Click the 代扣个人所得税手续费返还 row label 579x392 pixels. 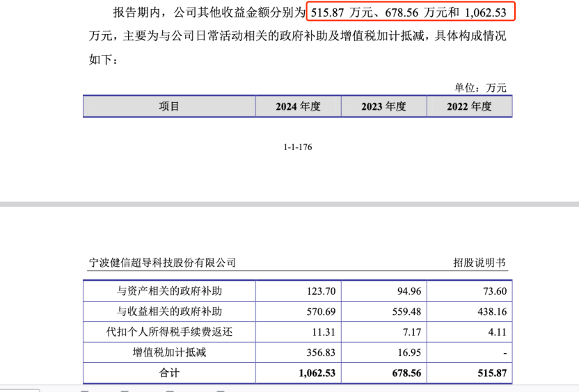point(169,332)
